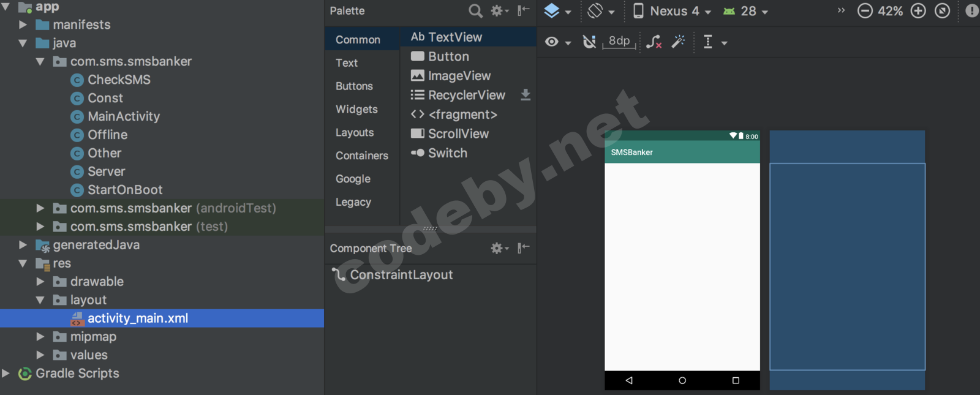Toggle autoconnect magnet icon
The image size is (980, 395).
tap(589, 42)
